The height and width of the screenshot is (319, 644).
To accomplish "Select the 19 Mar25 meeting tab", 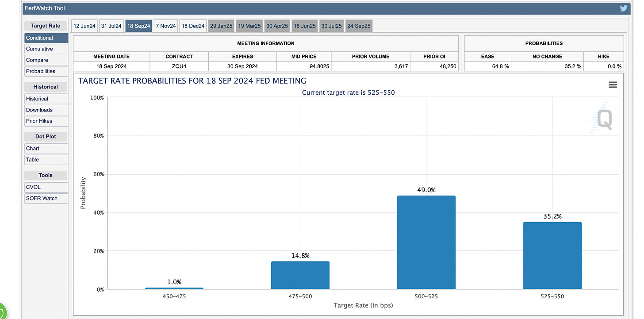I will point(249,26).
